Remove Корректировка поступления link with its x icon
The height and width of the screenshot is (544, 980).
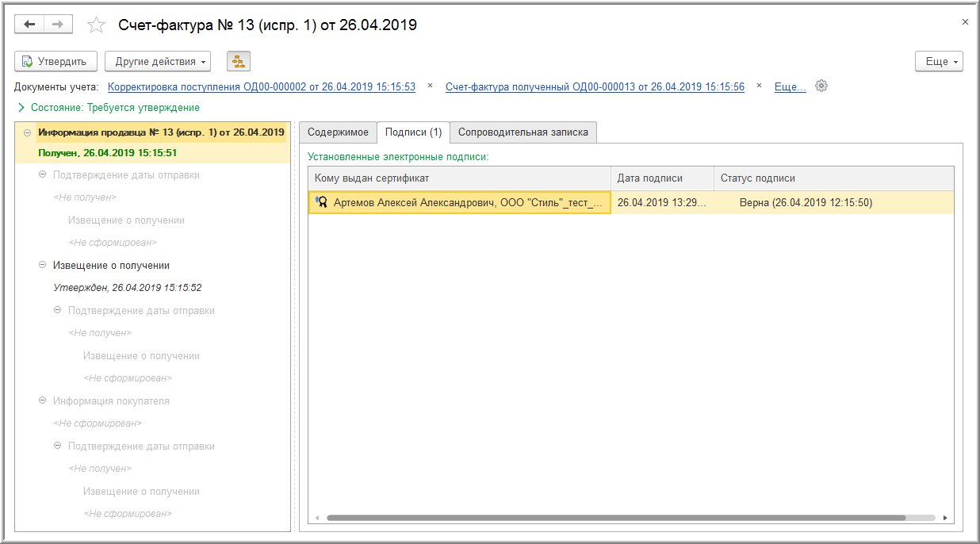pyautogui.click(x=430, y=86)
